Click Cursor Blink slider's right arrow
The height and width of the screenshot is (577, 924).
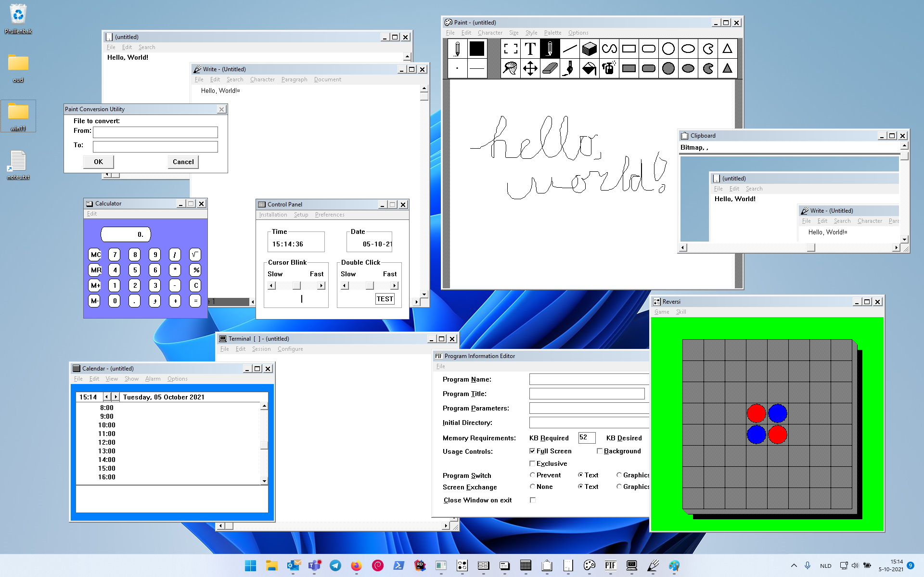tap(321, 286)
